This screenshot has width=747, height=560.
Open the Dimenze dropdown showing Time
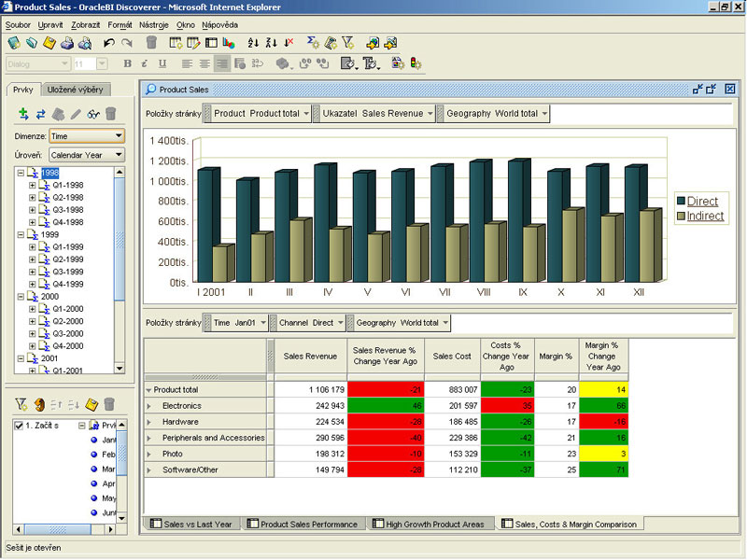pos(87,136)
